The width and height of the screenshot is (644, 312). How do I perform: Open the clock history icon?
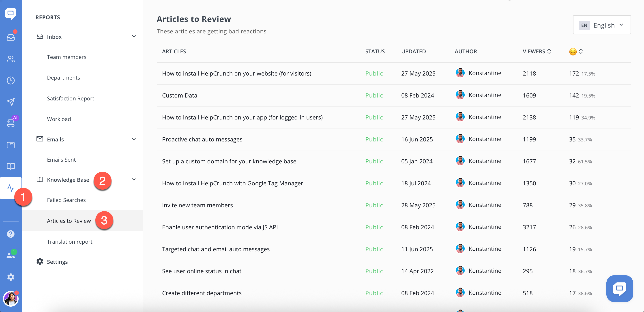(x=11, y=80)
